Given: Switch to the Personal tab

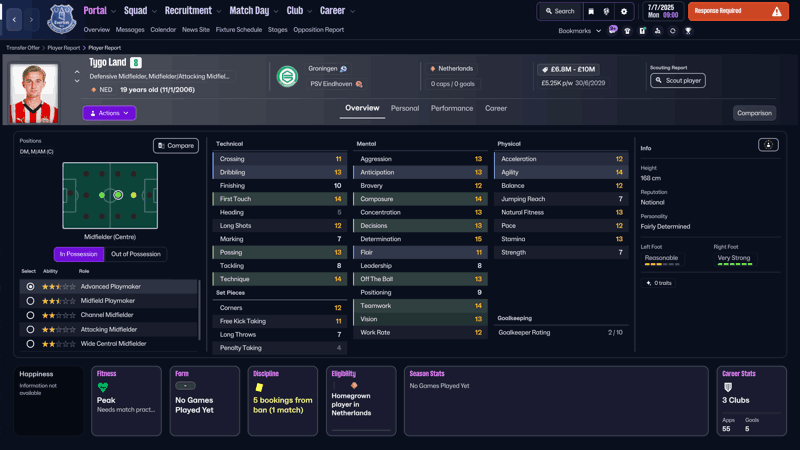Looking at the screenshot, I should [405, 108].
